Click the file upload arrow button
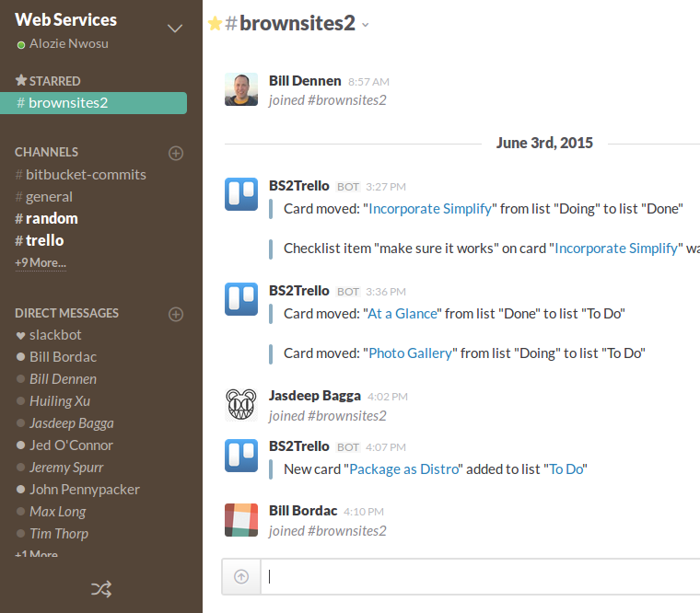The image size is (700, 613). [241, 576]
